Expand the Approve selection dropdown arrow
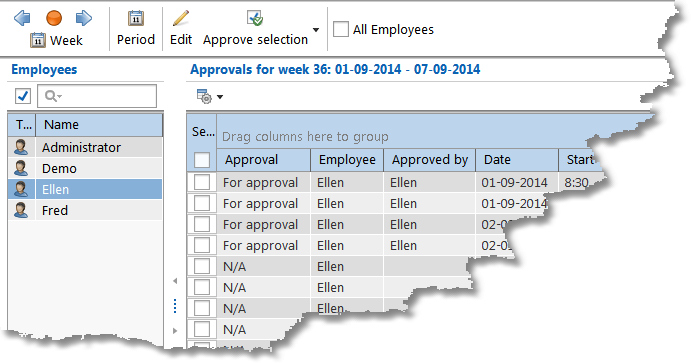The image size is (691, 364). point(316,30)
